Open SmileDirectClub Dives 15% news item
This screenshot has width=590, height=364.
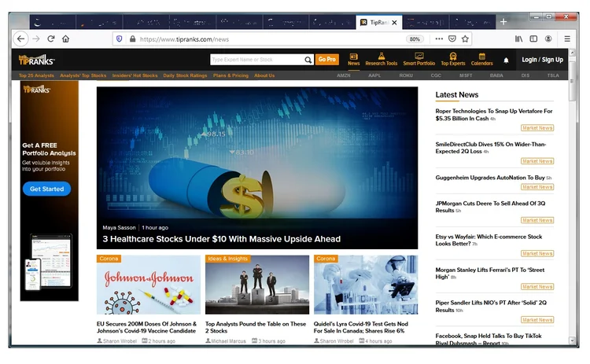[x=491, y=148]
